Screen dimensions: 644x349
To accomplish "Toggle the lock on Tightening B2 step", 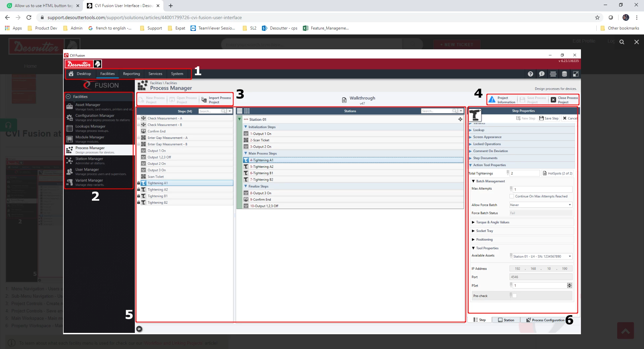I will pos(139,203).
